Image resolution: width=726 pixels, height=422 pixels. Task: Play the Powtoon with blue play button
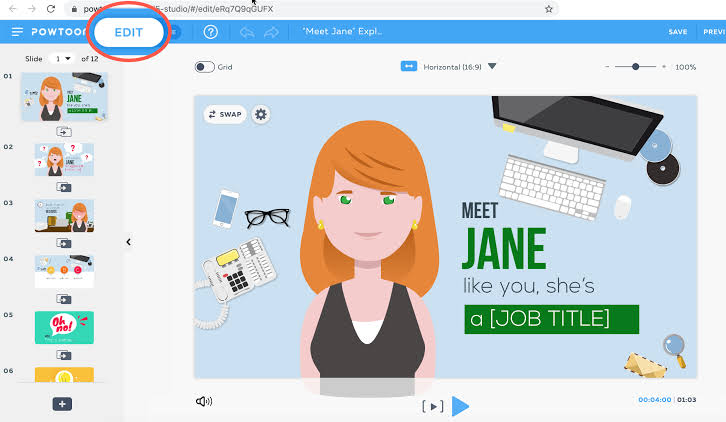click(x=460, y=406)
